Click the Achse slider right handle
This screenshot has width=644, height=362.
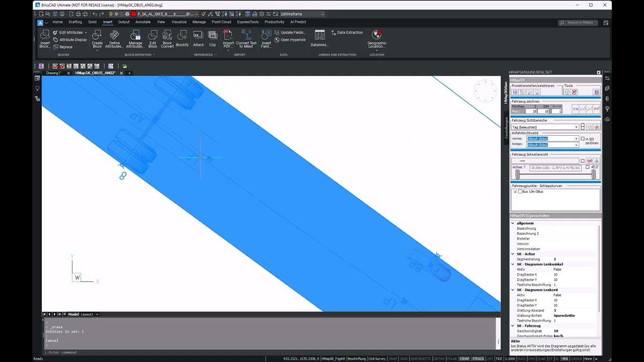tap(594, 174)
